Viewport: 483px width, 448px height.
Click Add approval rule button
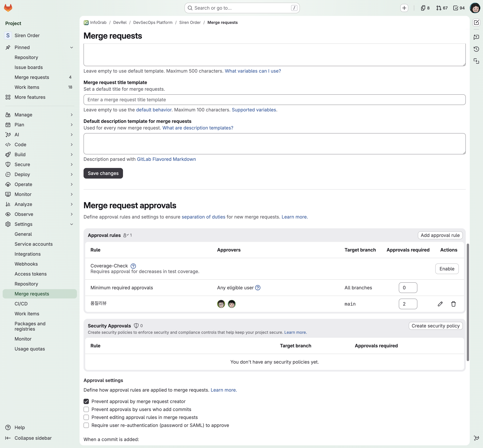440,235
